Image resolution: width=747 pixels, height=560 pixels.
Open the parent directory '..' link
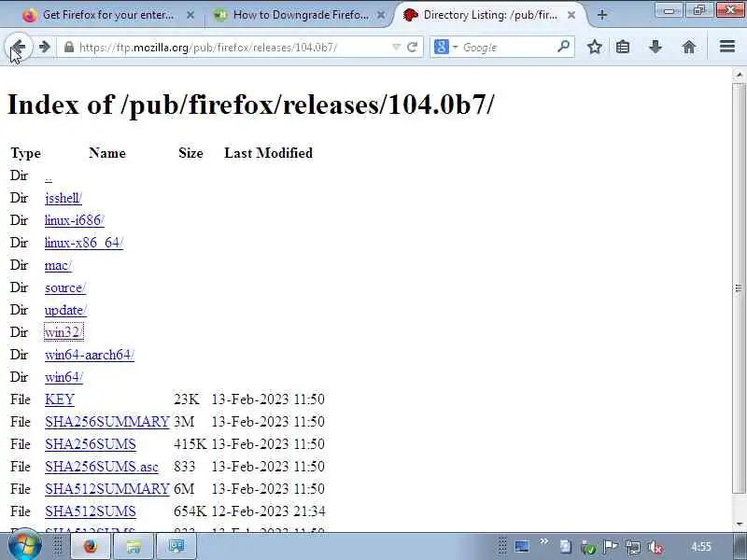click(49, 176)
